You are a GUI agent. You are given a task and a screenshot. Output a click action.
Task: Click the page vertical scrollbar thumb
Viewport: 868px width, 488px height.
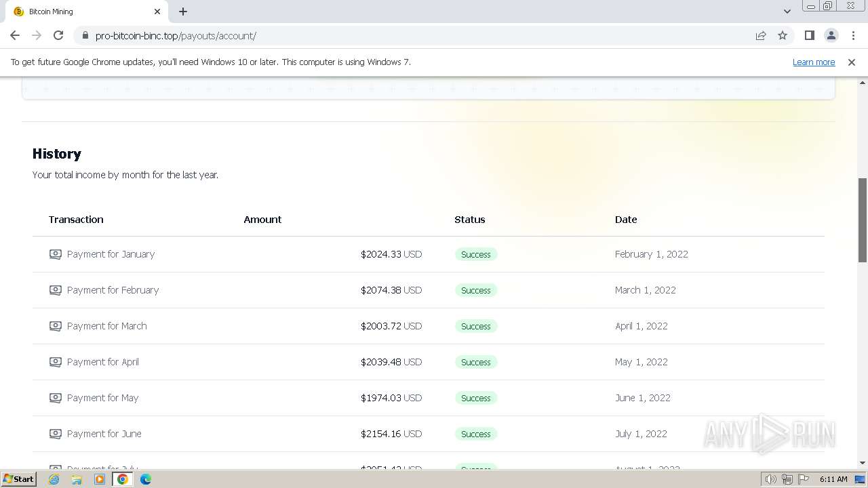click(863, 220)
